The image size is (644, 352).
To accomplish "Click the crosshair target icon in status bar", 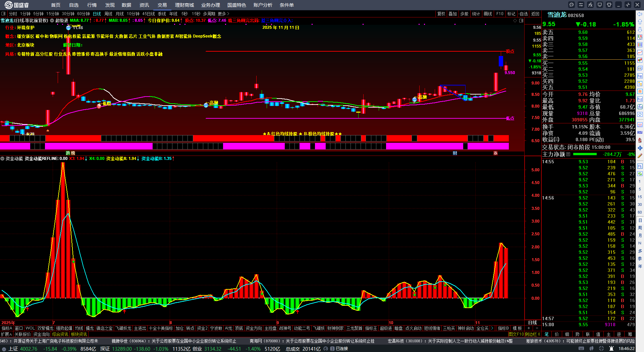I will coord(601,349).
